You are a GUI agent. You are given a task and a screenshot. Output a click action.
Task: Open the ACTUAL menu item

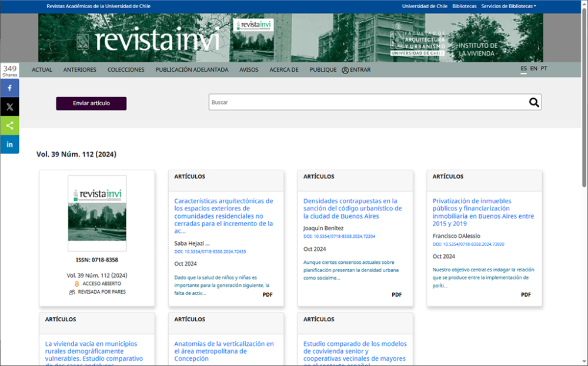[x=42, y=69]
